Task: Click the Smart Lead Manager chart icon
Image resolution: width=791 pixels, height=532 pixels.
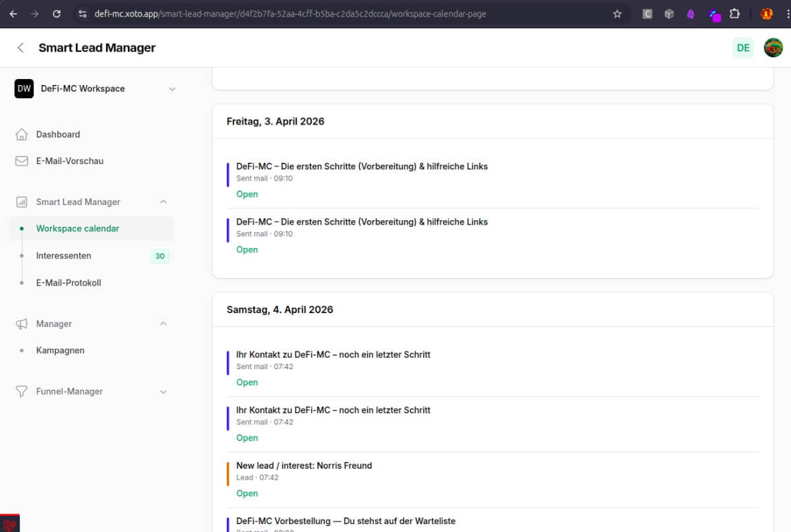Action: point(22,202)
